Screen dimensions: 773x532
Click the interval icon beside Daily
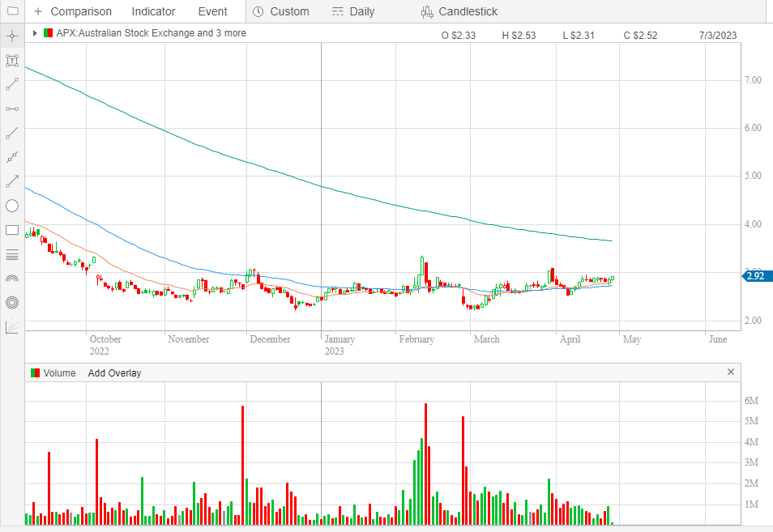pos(338,11)
